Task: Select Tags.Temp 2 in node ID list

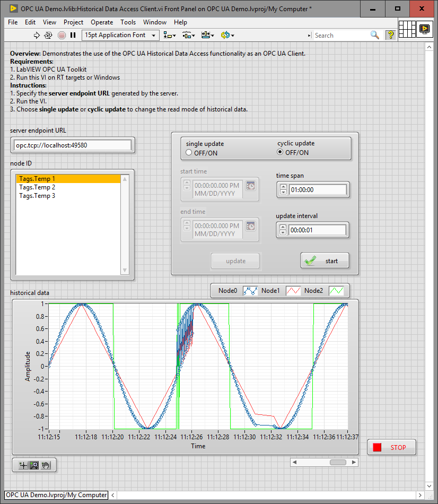Action: 68,187
